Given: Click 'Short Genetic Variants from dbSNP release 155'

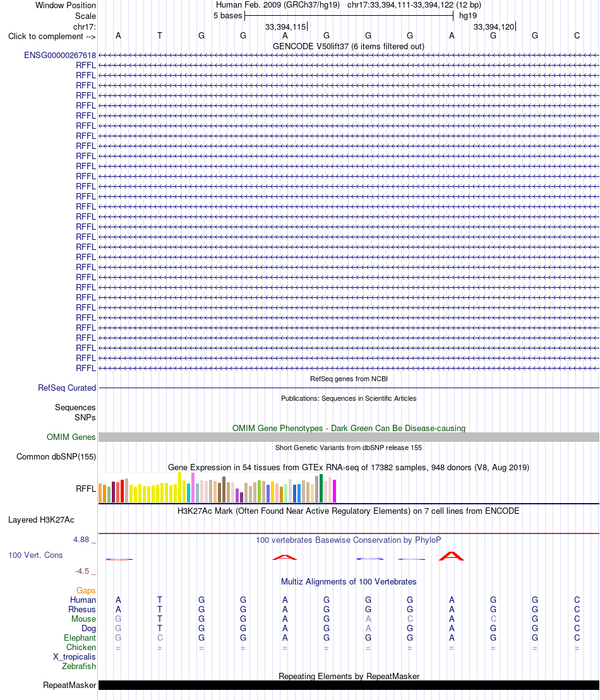Looking at the screenshot, I should pos(349,448).
